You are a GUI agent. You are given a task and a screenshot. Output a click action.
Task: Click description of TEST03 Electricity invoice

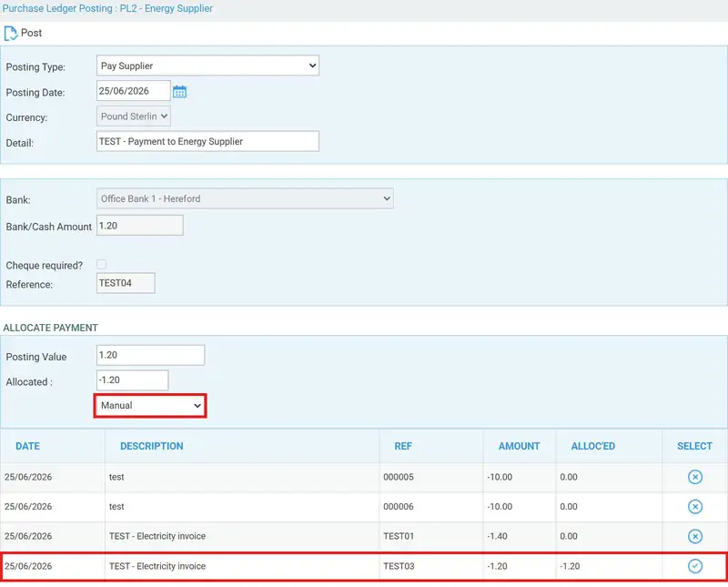(x=157, y=566)
